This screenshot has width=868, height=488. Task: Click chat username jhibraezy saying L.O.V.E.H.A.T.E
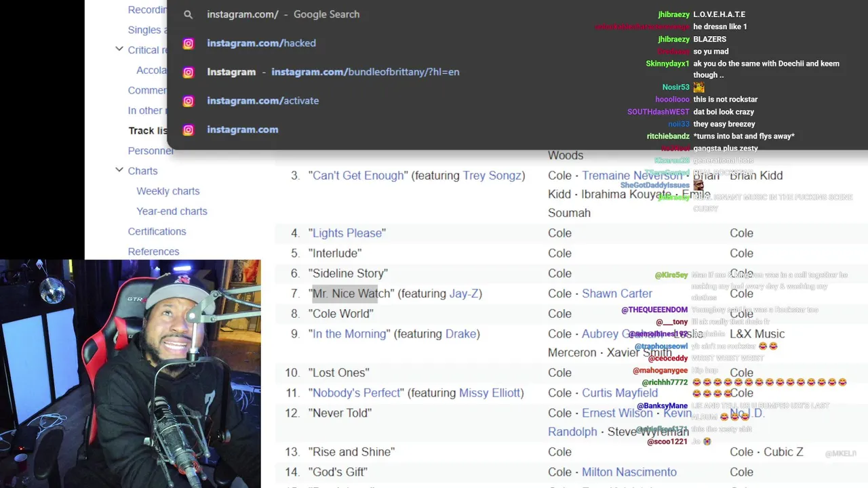pyautogui.click(x=673, y=14)
